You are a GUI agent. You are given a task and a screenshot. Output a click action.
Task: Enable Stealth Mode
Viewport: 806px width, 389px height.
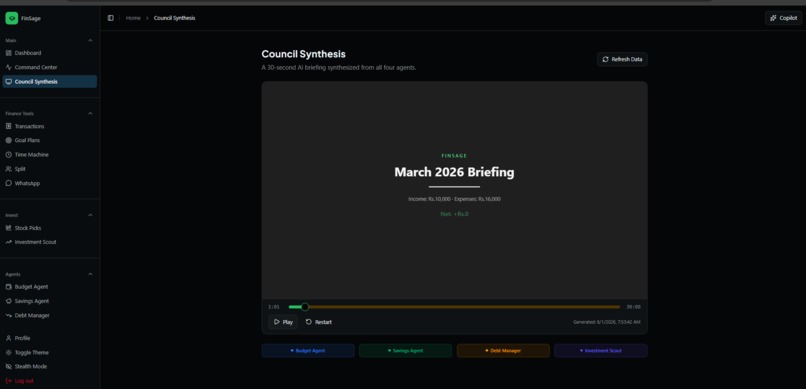49,366
